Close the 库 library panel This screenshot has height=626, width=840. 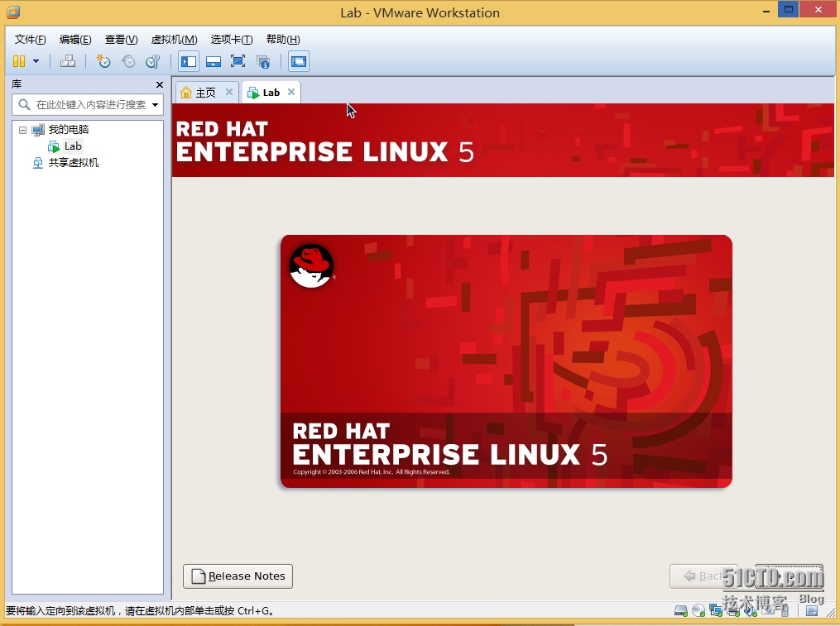(159, 84)
